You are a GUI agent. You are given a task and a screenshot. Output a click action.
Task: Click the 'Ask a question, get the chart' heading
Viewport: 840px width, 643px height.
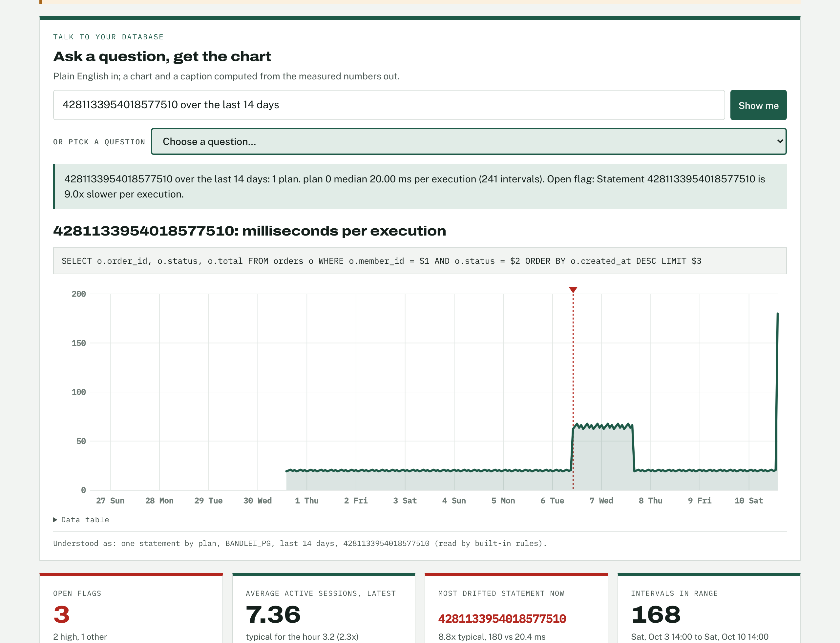pyautogui.click(x=162, y=57)
